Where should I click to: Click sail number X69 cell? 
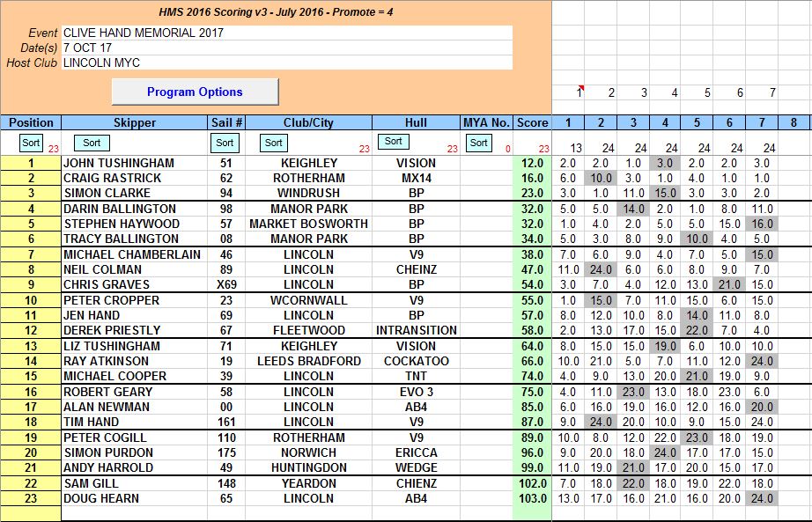(225, 284)
